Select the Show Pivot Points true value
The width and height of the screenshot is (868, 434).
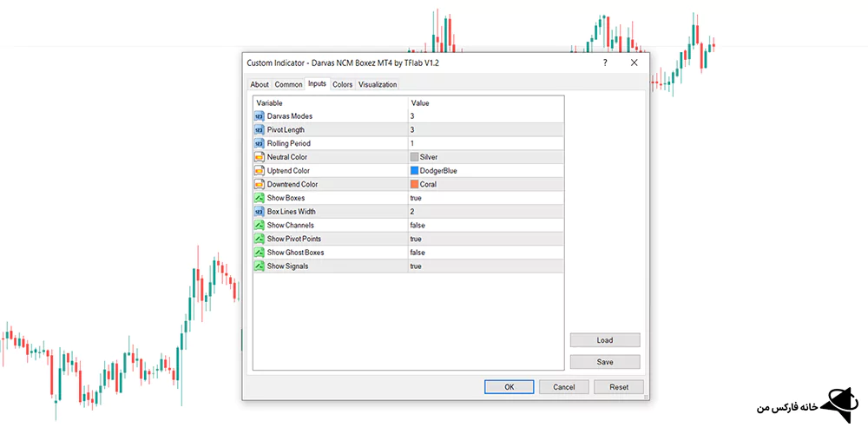[x=416, y=239]
